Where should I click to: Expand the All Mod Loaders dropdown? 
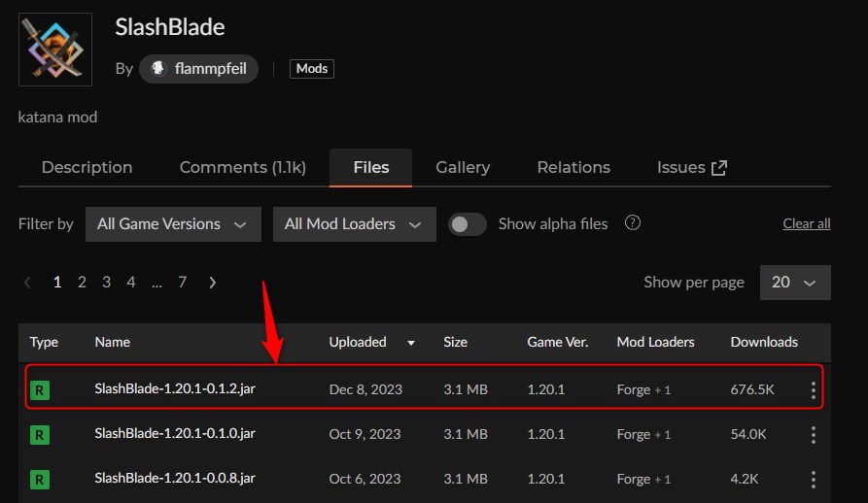pyautogui.click(x=354, y=224)
